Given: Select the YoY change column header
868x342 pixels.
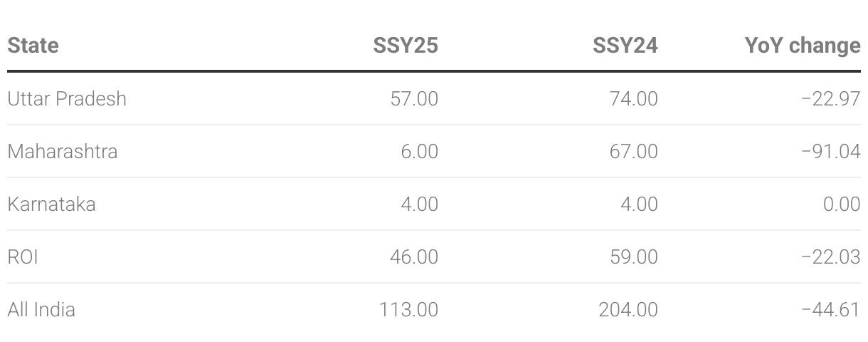Looking at the screenshot, I should 803,46.
